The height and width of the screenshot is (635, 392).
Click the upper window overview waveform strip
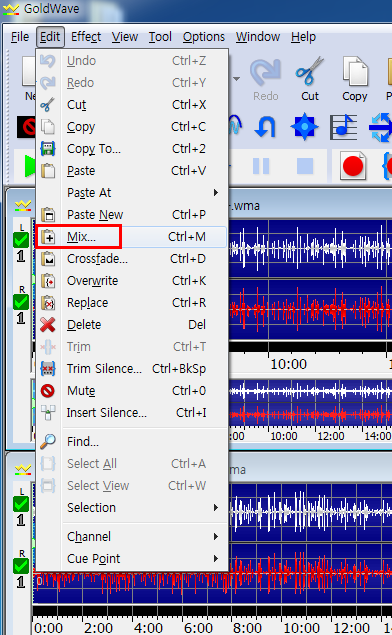(310, 403)
